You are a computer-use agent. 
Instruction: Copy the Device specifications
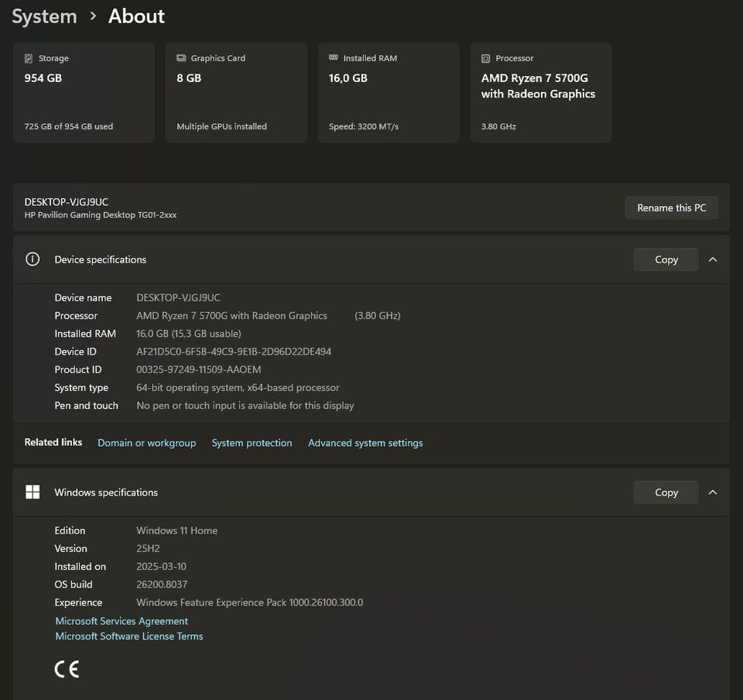click(666, 259)
